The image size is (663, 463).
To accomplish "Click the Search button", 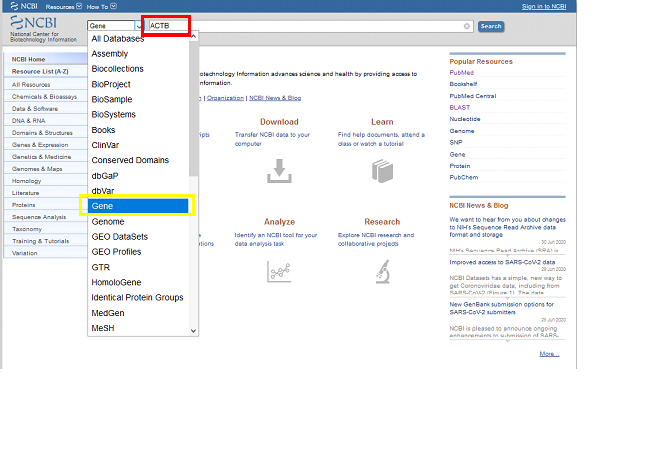I will [x=491, y=26].
